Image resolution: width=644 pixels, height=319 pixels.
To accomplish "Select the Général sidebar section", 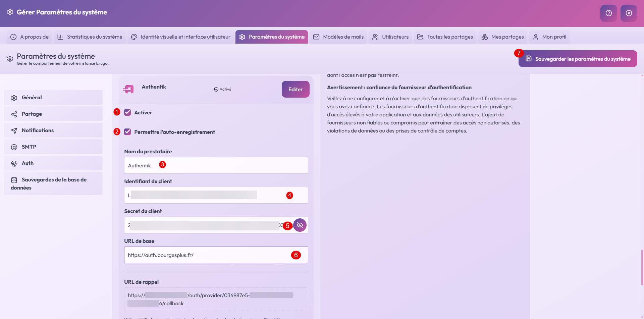I will tap(53, 98).
